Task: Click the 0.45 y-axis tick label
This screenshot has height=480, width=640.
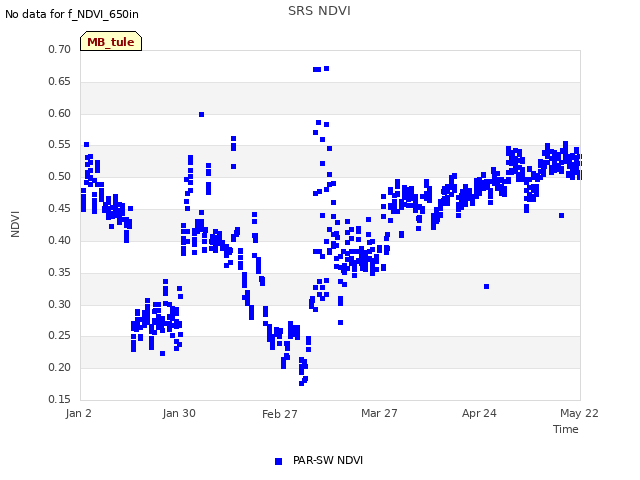Action: [60, 208]
